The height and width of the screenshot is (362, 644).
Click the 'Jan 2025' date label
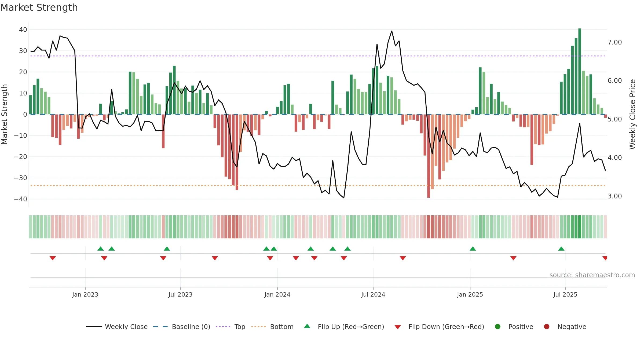click(470, 294)
